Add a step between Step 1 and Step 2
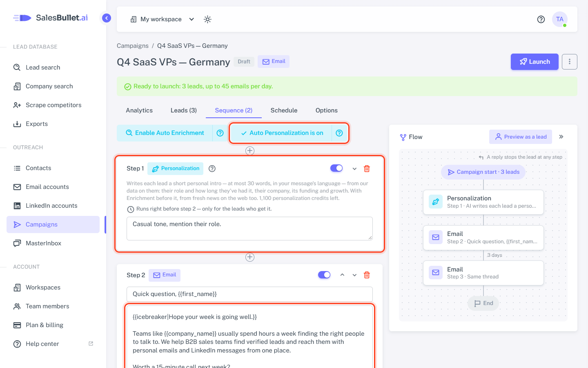This screenshot has width=588, height=368. (250, 257)
